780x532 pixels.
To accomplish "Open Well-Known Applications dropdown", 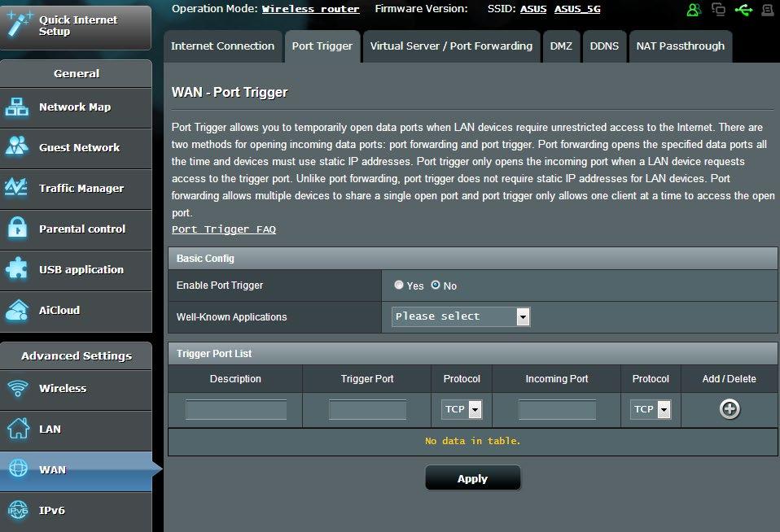I will tap(461, 316).
